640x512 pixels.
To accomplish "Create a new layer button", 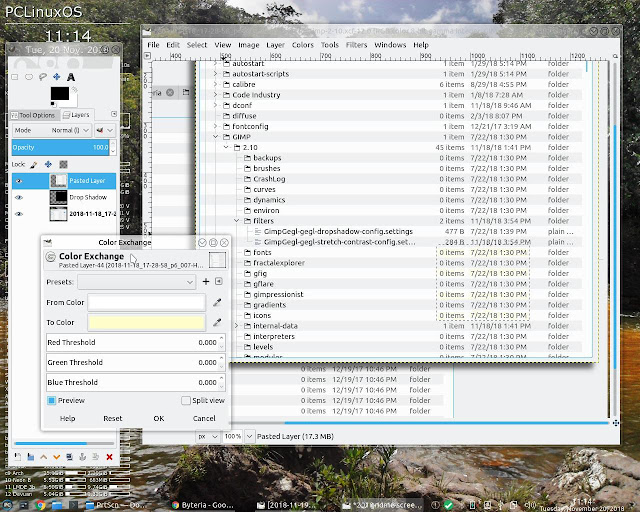I will click(x=17, y=457).
